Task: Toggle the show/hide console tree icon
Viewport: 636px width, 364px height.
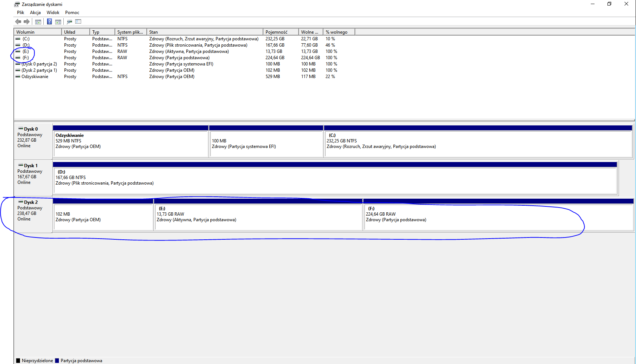Action: click(x=38, y=22)
